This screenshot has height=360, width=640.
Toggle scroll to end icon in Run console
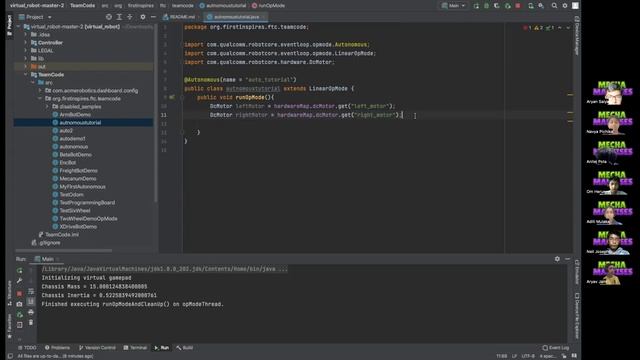tap(31, 302)
